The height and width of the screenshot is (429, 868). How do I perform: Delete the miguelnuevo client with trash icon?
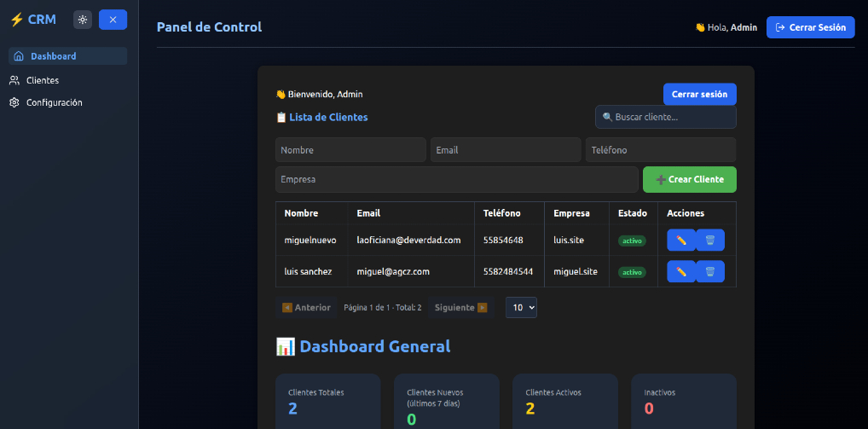tap(710, 241)
